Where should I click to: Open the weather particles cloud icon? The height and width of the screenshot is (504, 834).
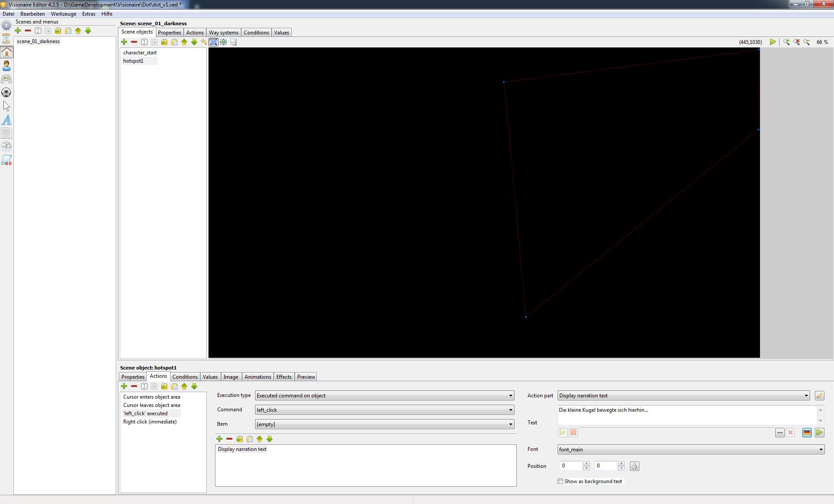tap(7, 147)
